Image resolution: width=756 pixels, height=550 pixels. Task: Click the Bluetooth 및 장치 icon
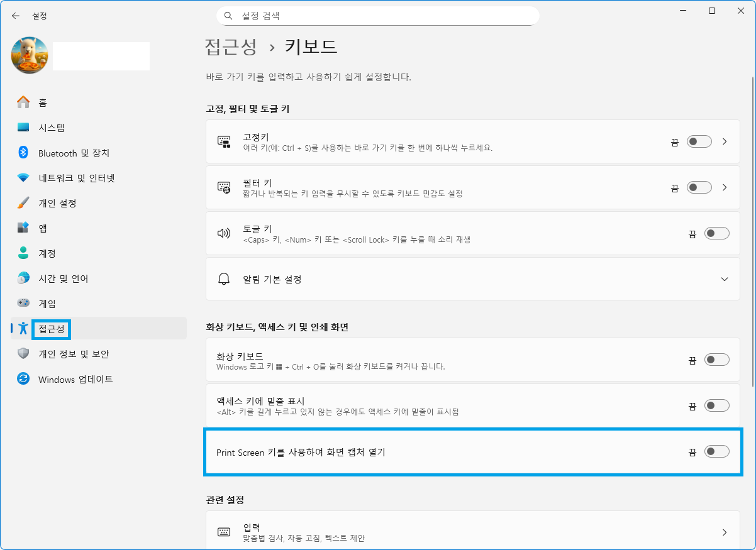23,153
